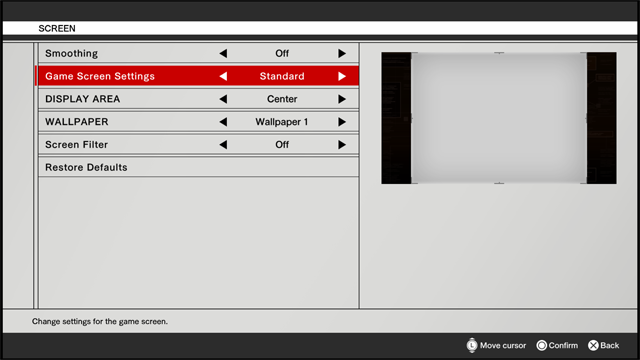Click right arrow for Game Screen Settings

[342, 76]
